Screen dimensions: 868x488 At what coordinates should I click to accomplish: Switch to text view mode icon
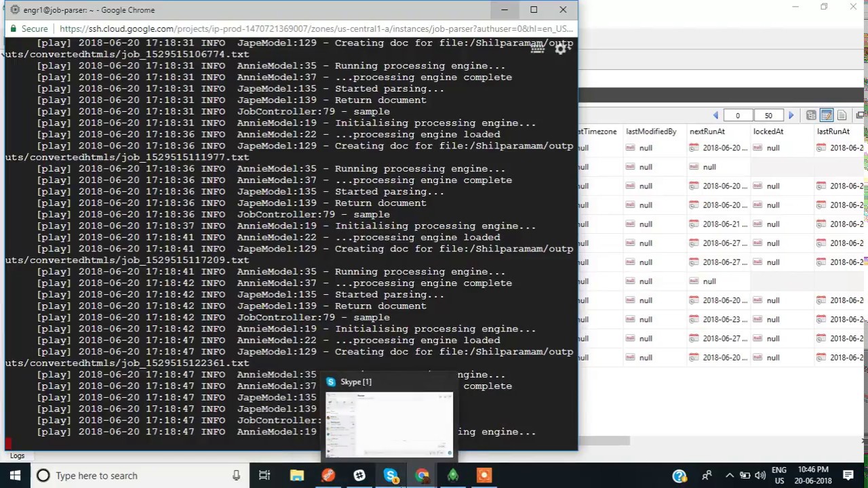842,116
